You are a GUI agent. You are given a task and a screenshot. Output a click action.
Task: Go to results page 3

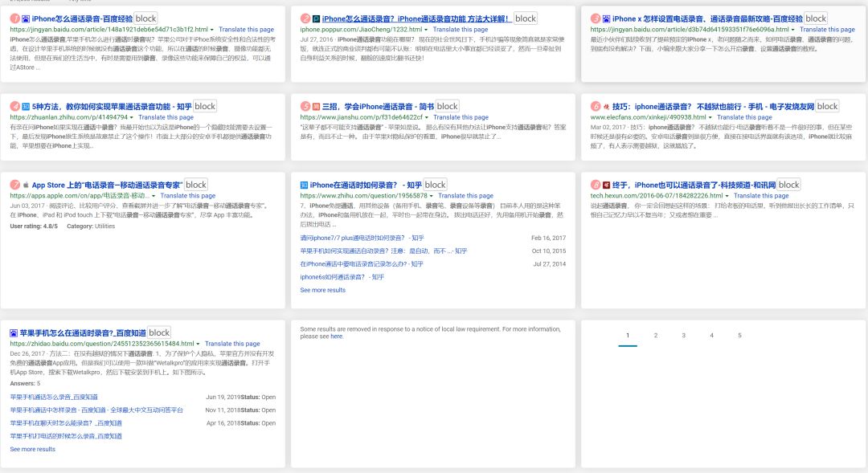pos(684,335)
